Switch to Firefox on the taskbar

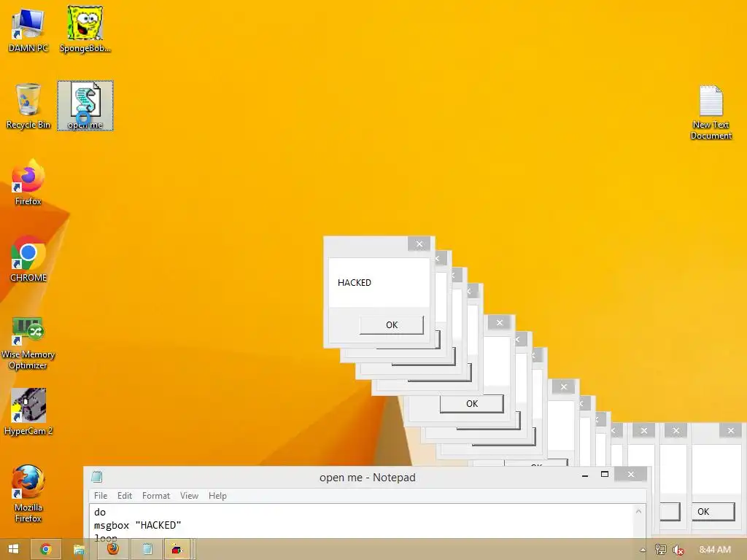click(112, 549)
